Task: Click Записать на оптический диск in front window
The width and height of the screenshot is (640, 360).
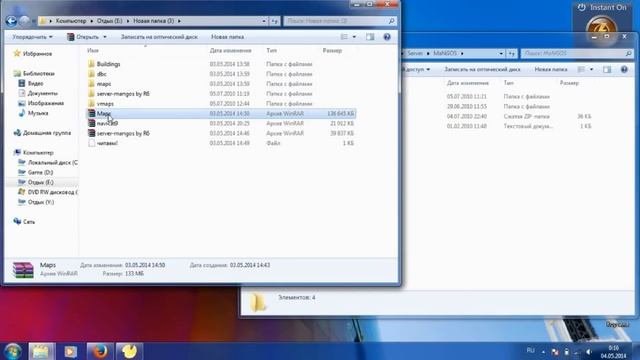Action: point(159,37)
